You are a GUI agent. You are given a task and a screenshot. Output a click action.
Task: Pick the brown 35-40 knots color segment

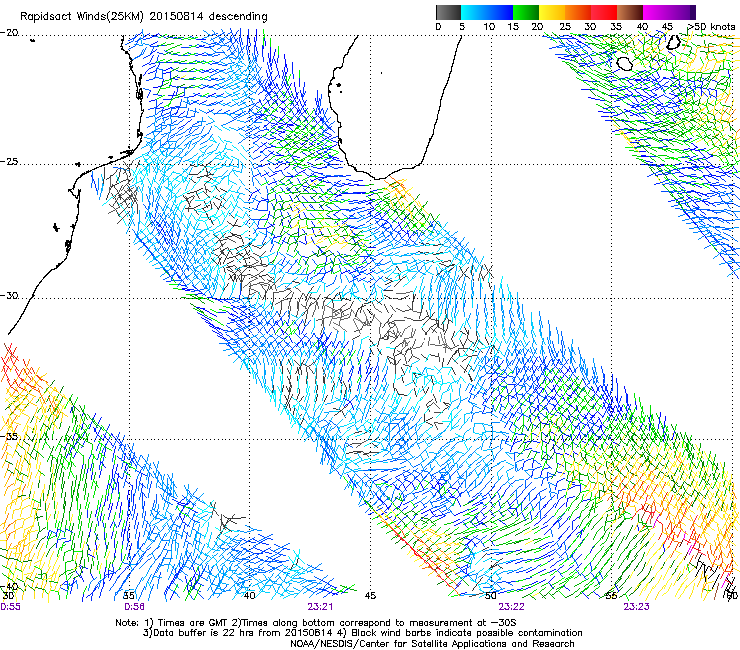tap(630, 12)
